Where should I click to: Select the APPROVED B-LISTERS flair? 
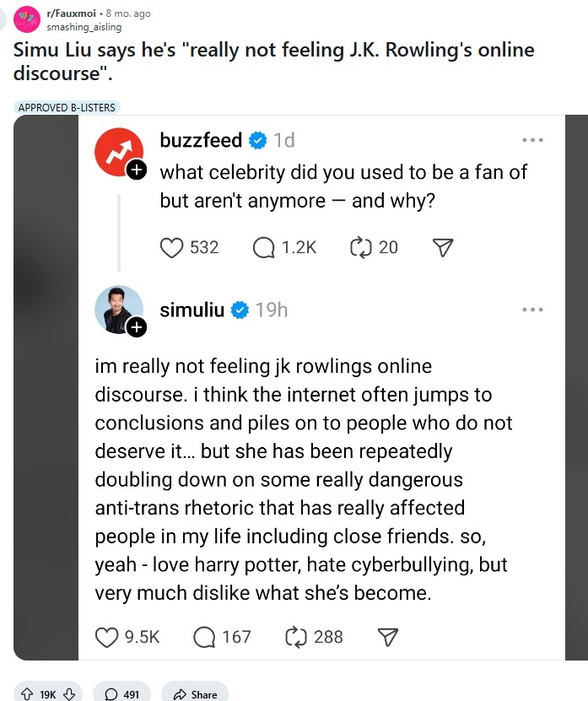[67, 107]
